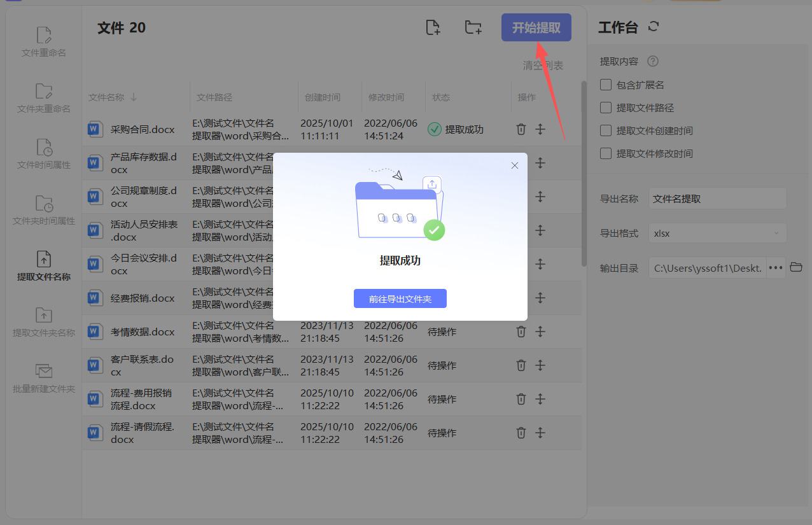Click the 清空列表 link

543,65
